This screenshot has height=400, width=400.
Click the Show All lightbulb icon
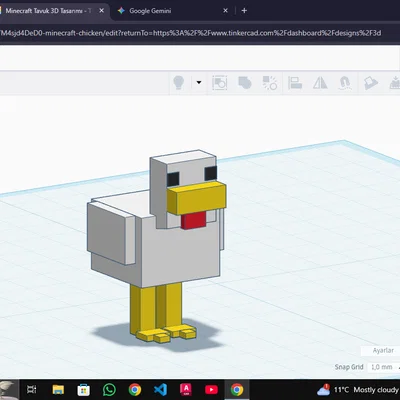(179, 82)
